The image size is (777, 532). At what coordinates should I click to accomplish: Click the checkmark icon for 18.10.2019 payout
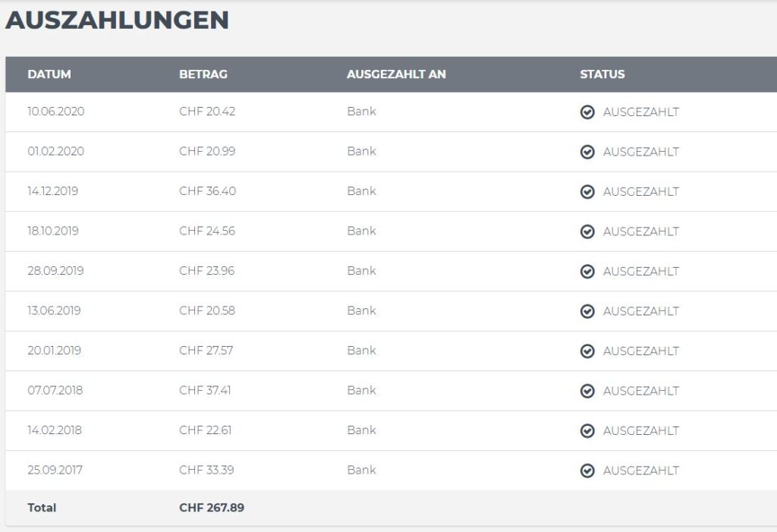[587, 231]
